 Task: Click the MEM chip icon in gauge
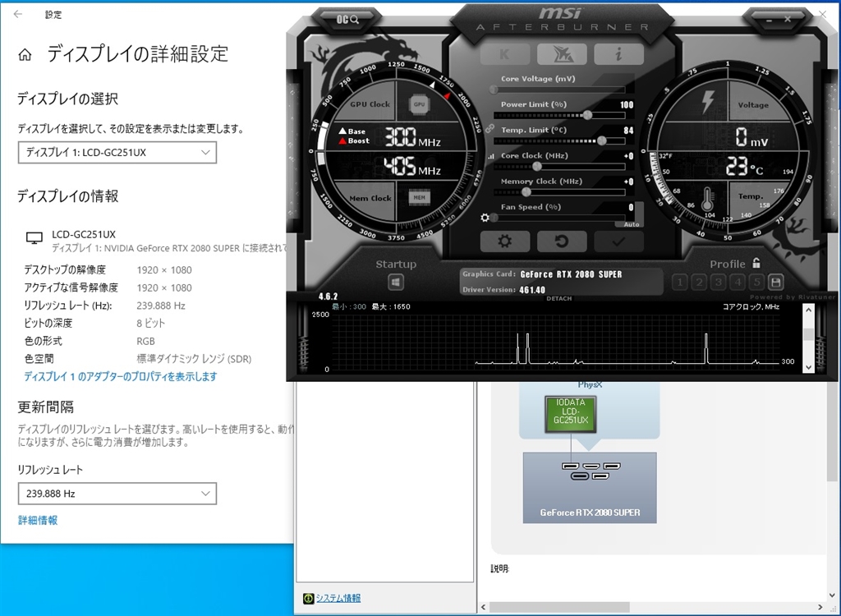[x=420, y=197]
